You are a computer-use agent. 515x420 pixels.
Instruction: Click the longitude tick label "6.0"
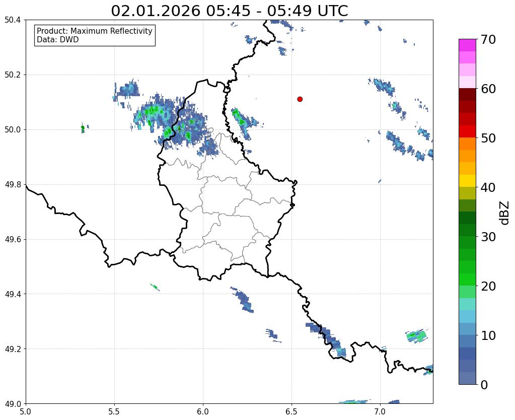(x=203, y=412)
